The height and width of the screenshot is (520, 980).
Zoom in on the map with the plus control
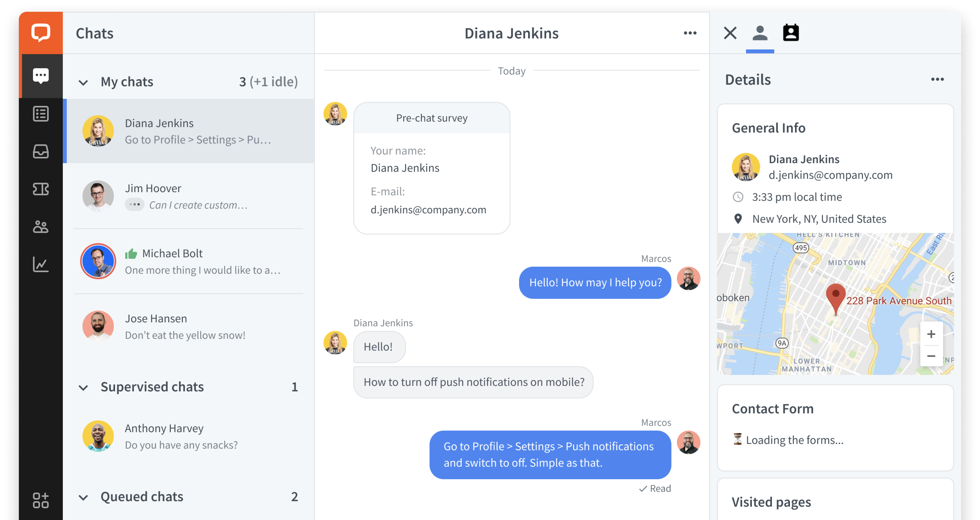tap(931, 334)
